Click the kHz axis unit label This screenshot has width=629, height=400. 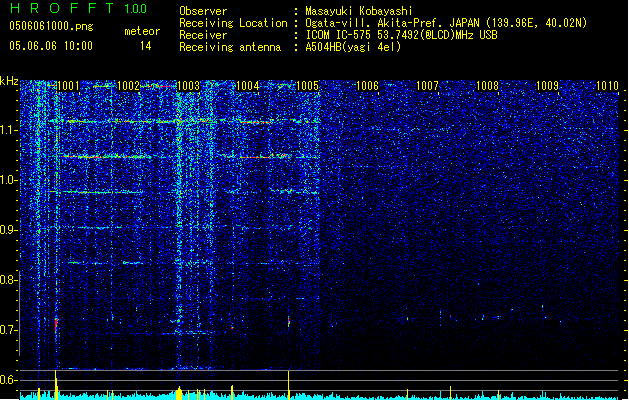pos(9,81)
